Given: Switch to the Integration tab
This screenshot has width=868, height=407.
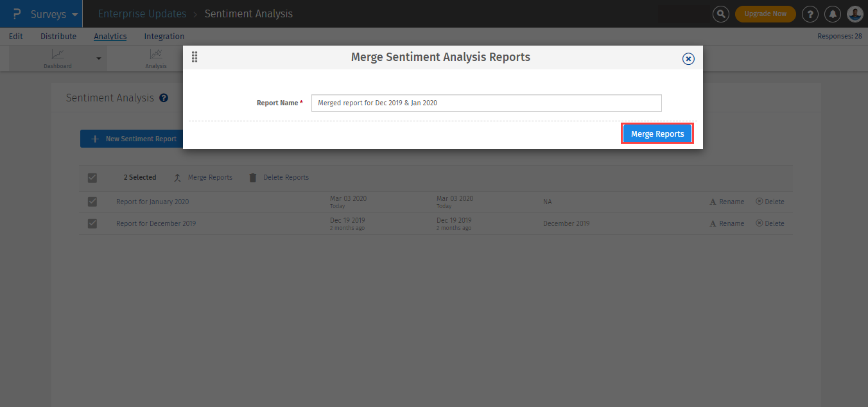Looking at the screenshot, I should (x=164, y=37).
